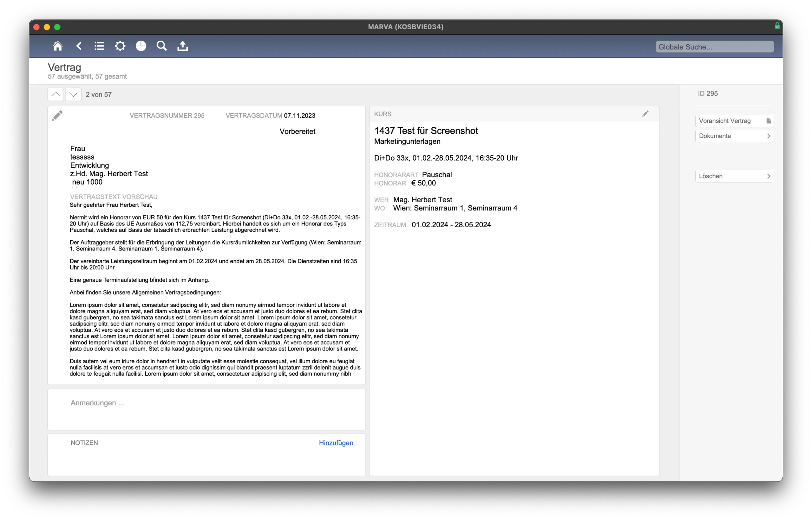Click Pauschal honorarart value
Screen dimensions: 812x520
[437, 175]
